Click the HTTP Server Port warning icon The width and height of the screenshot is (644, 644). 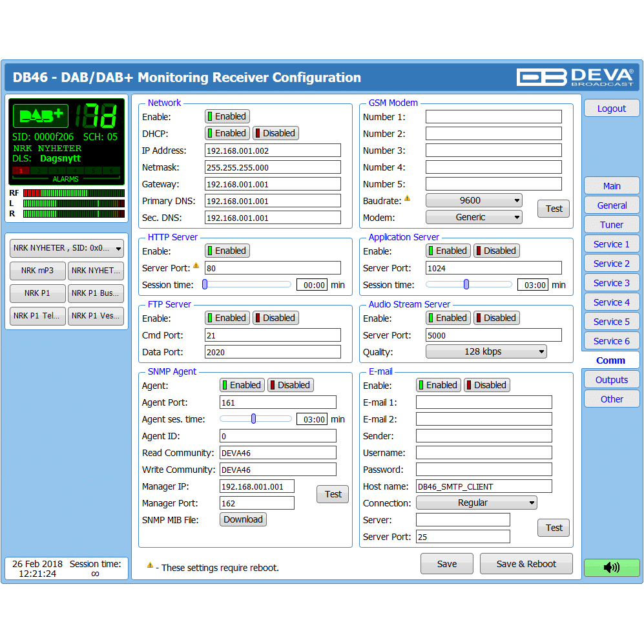196,265
